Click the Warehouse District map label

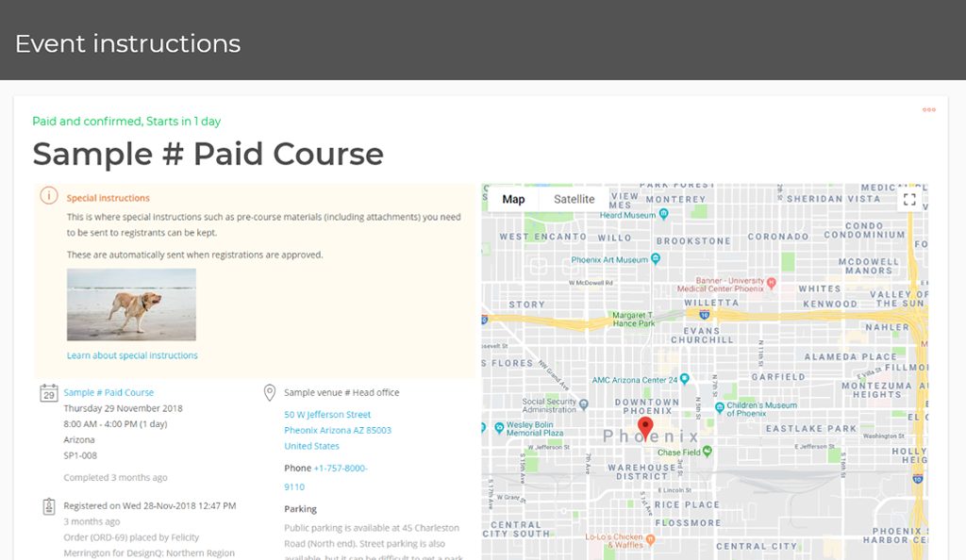pos(641,472)
